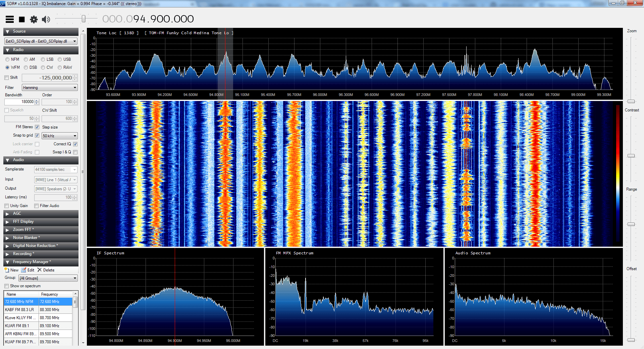The height and width of the screenshot is (349, 644).
Task: Collapse the Source panel arrow
Action: pos(7,32)
